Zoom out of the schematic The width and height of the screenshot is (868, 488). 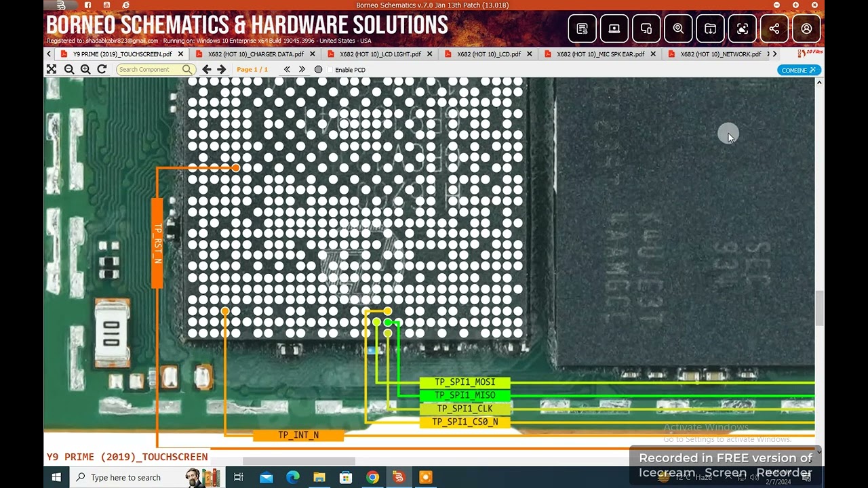(x=69, y=69)
